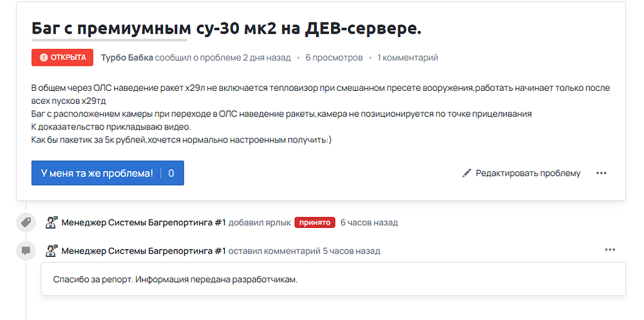Click the comment bubble icon on the timeline
The width and height of the screenshot is (644, 320).
tap(26, 250)
